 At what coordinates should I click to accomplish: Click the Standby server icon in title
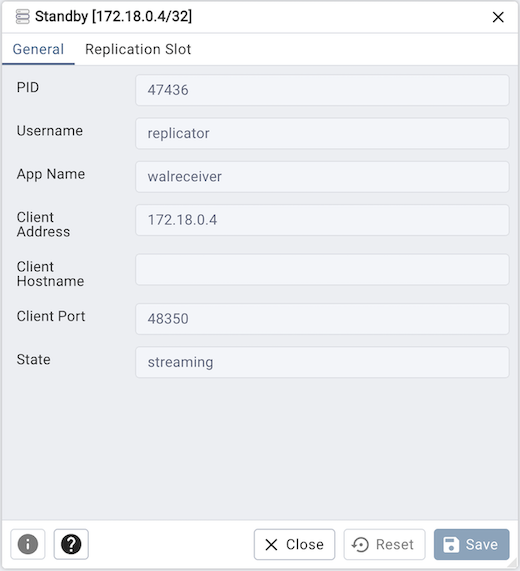[x=22, y=17]
